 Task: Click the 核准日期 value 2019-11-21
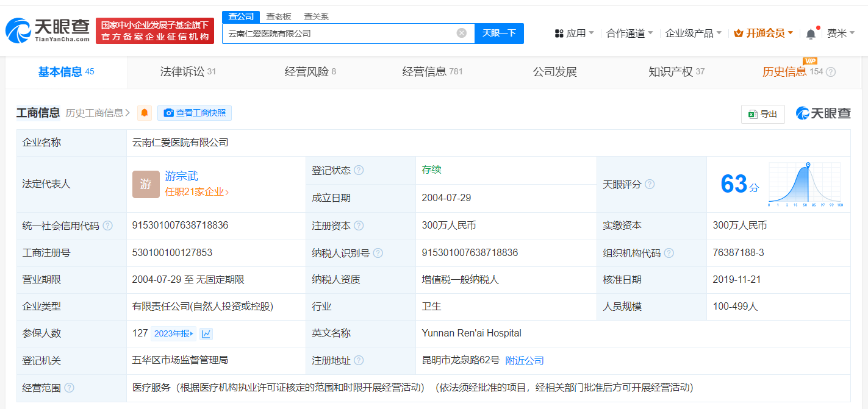(x=738, y=280)
